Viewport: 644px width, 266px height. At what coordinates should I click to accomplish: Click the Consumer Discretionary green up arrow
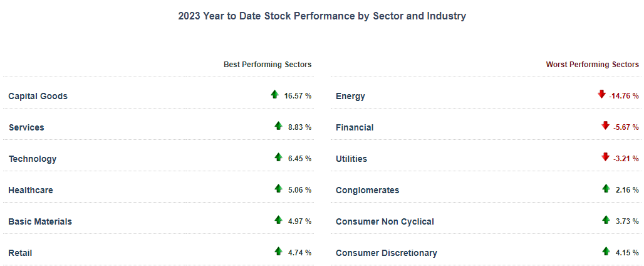pyautogui.click(x=606, y=251)
